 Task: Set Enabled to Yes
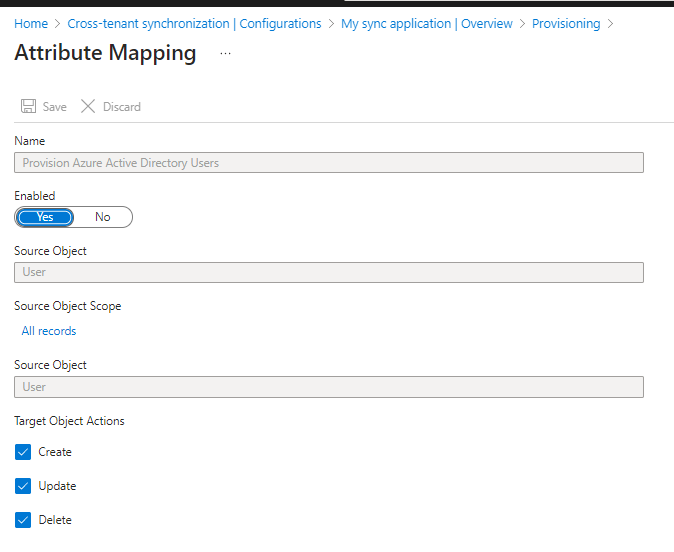[x=45, y=217]
